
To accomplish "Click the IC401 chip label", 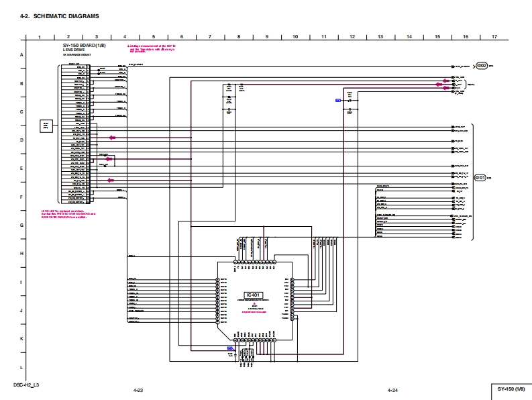I will coord(252,295).
